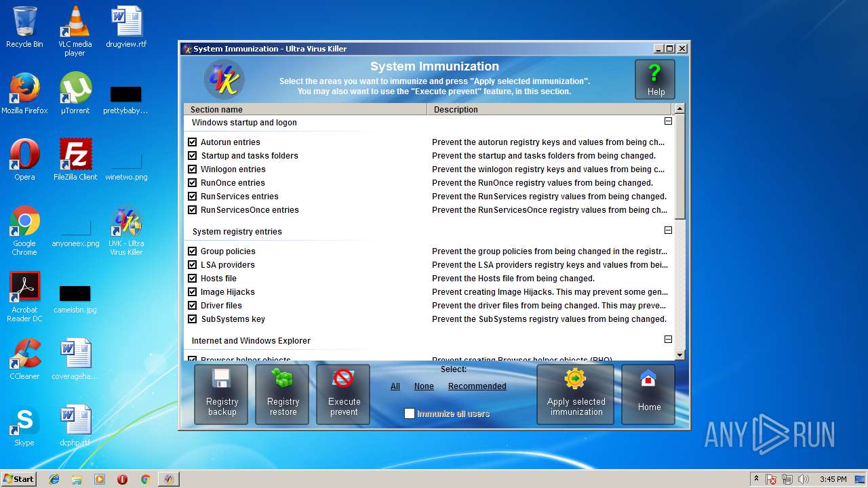Click list scrollbar up arrow
Screen dimensions: 868x488
[x=679, y=108]
